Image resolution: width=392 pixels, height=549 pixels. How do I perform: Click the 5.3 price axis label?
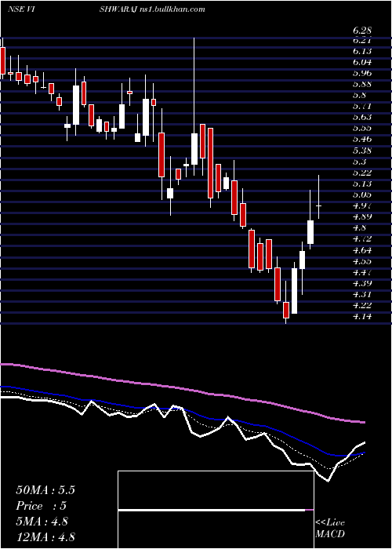coord(359,162)
